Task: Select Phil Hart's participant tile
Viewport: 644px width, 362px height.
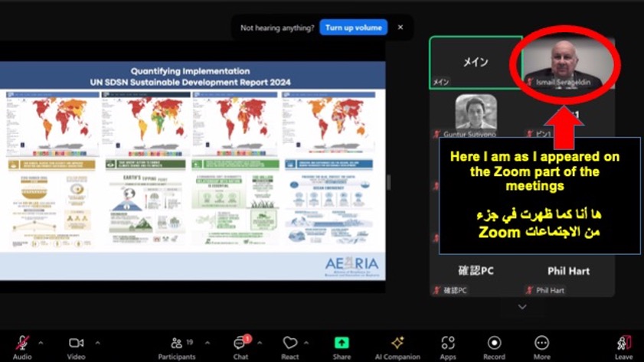Action: pyautogui.click(x=567, y=277)
